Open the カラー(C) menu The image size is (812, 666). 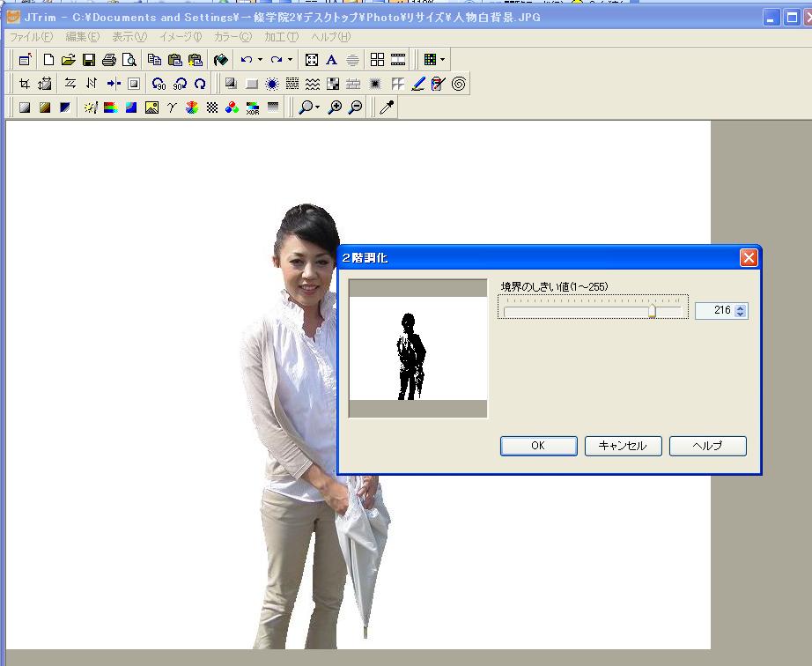tap(233, 37)
